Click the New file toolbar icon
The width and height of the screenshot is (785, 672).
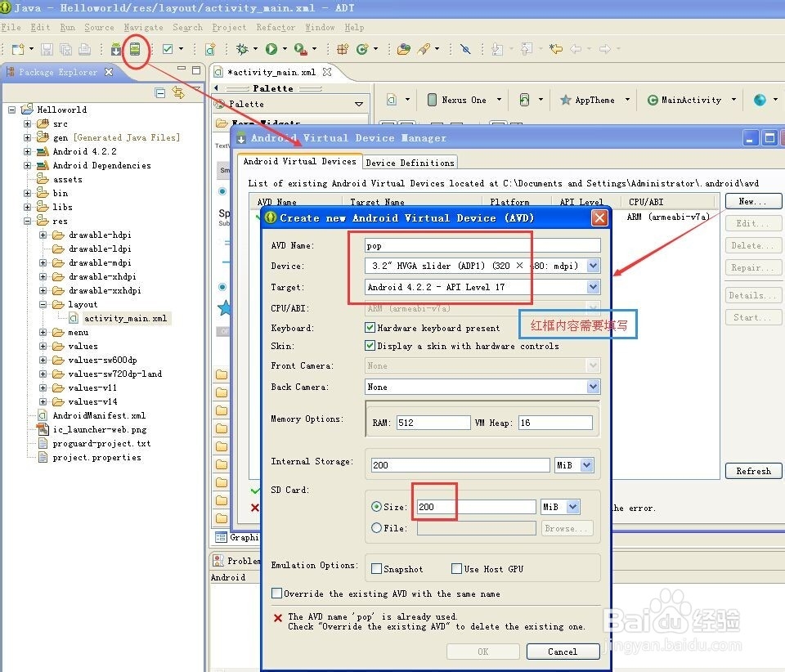click(x=18, y=49)
